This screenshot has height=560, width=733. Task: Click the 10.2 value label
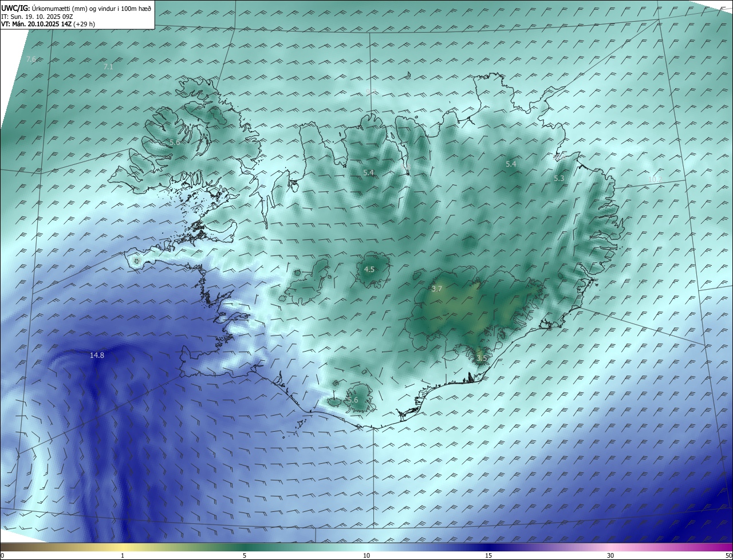(655, 180)
